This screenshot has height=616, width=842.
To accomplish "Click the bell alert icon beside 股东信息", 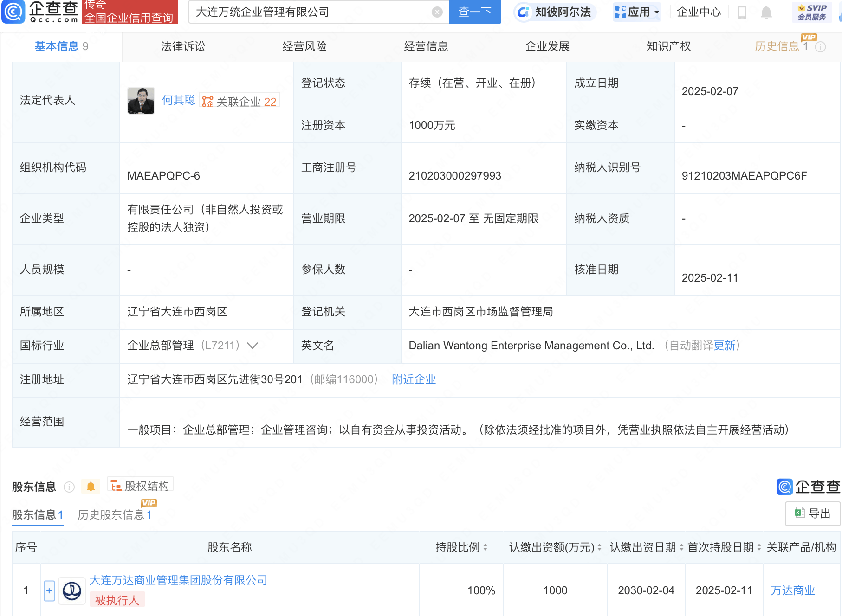I will 91,487.
